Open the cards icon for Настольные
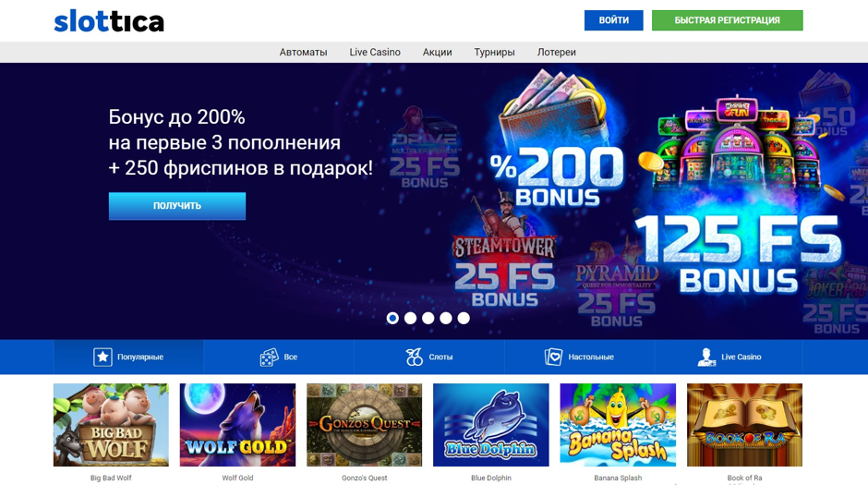This screenshot has width=868, height=485. pyautogui.click(x=553, y=358)
